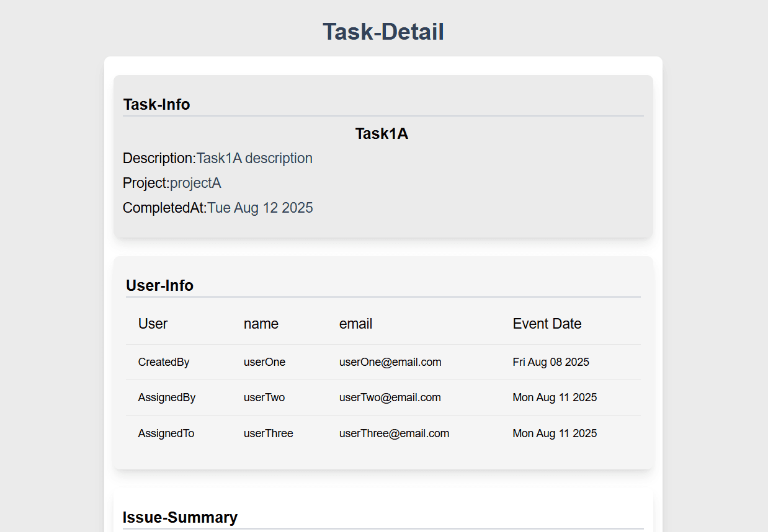Click the Fri Aug 08 2025 event date
This screenshot has width=768, height=532.
click(x=551, y=362)
